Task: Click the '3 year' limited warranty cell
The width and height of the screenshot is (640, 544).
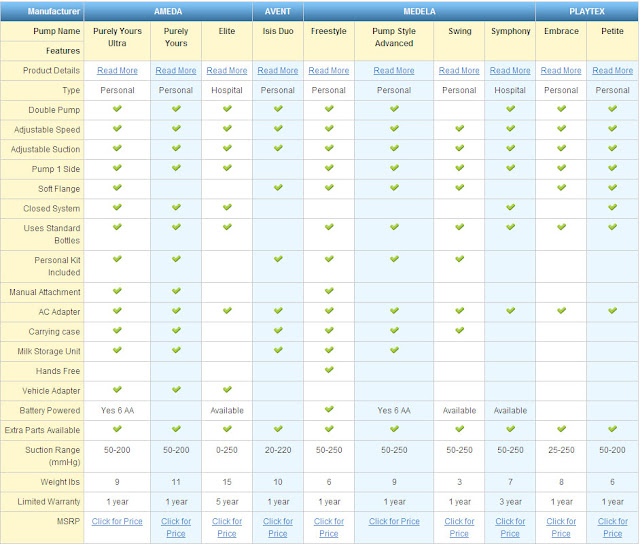Action: point(510,502)
